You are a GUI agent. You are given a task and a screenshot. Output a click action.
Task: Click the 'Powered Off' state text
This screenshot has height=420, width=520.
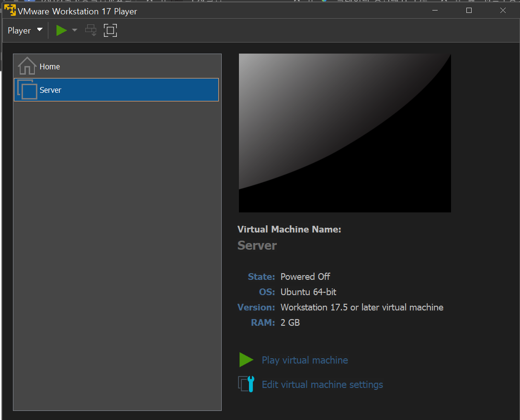305,276
